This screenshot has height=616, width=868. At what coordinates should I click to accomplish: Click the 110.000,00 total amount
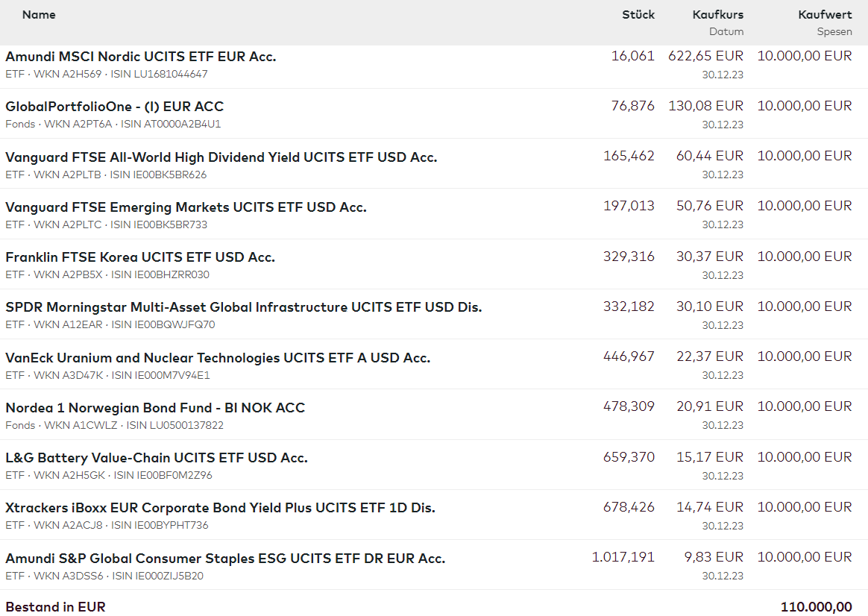click(816, 607)
